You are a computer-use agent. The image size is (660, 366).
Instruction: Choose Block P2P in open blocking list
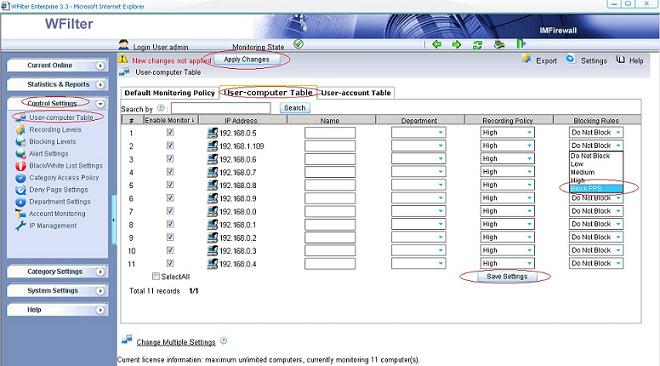(x=596, y=188)
